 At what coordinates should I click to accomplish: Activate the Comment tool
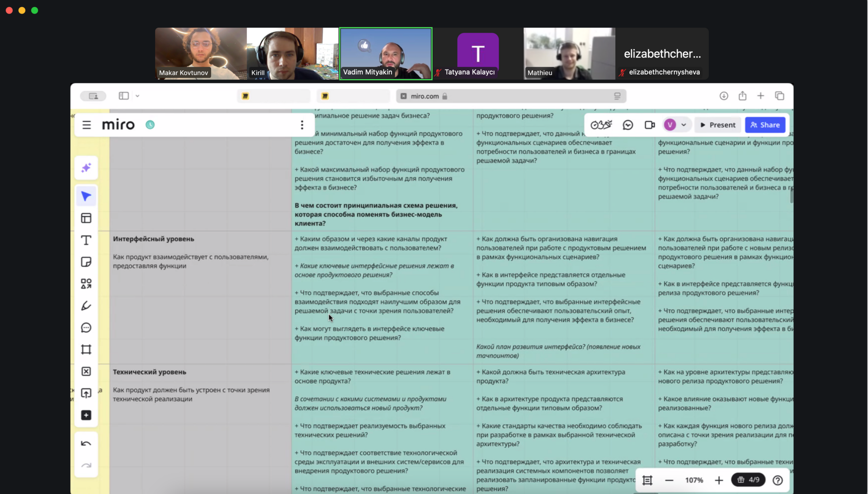pos(86,328)
